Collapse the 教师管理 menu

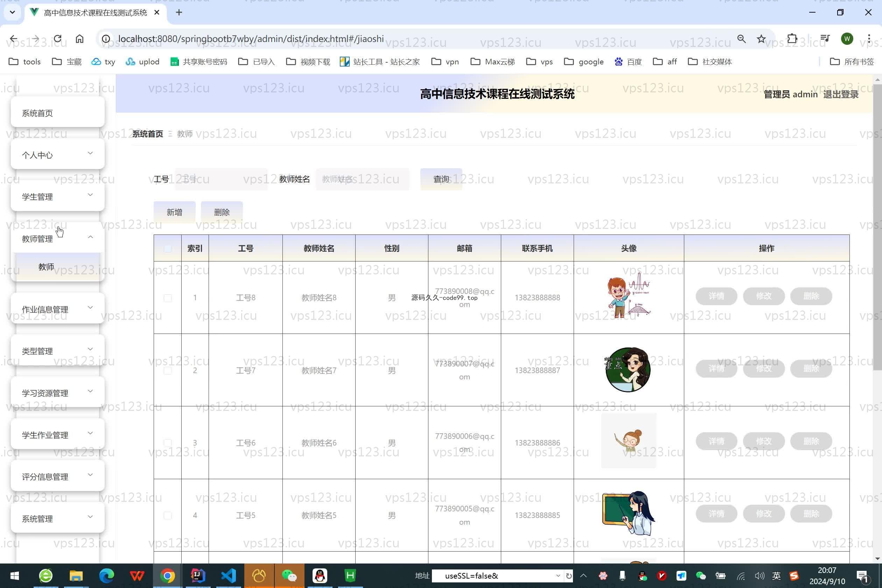[x=57, y=238]
